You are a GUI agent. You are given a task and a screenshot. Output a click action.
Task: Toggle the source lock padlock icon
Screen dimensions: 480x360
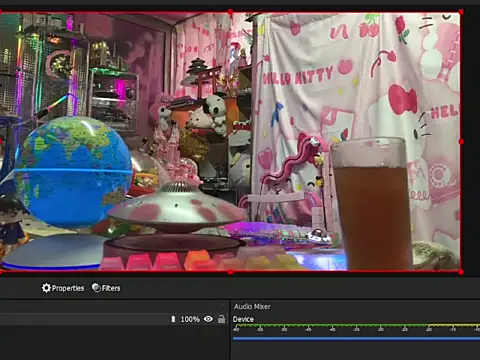coord(221,319)
